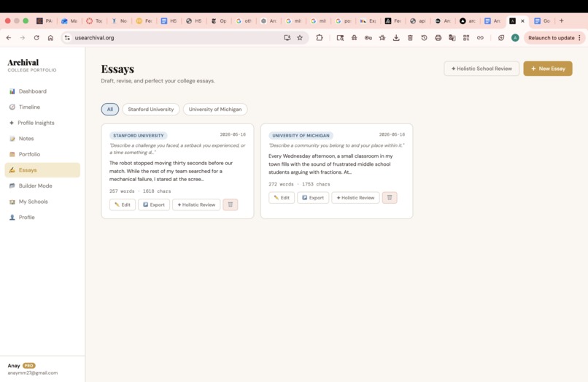Filter essays by Stanford University
This screenshot has width=588, height=382.
(151, 110)
